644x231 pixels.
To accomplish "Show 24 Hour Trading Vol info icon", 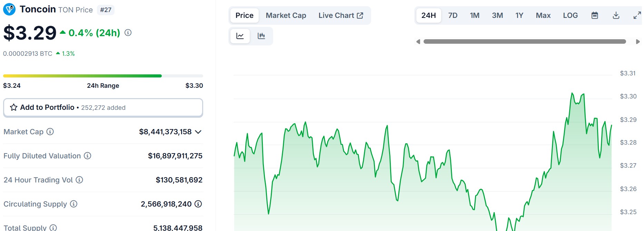I will coord(79,180).
